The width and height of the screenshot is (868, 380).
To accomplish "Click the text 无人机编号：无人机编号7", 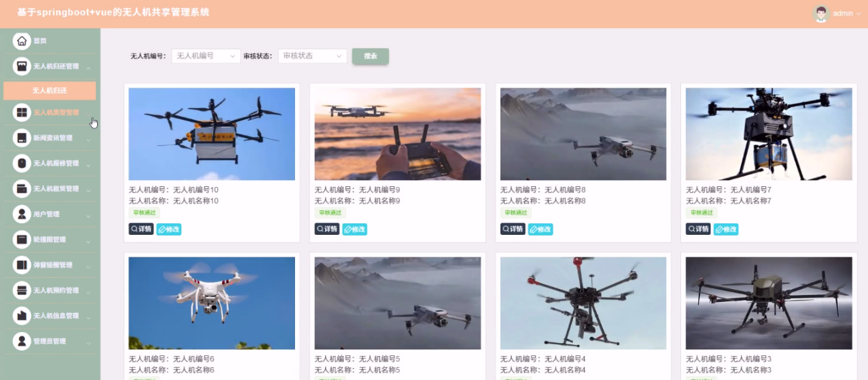I will click(x=728, y=190).
